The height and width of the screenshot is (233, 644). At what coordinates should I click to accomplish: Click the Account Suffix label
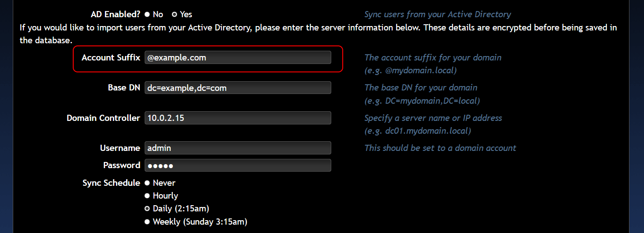pos(111,58)
